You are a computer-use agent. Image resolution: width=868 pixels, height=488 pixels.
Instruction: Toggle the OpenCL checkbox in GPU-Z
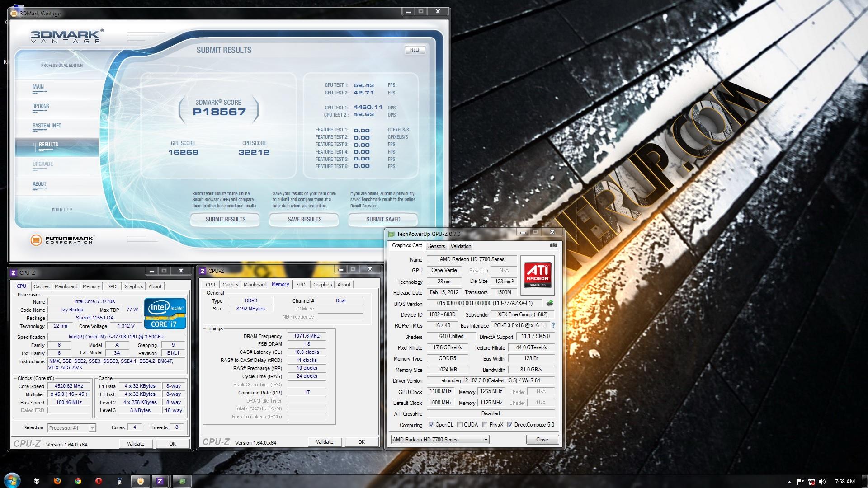431,425
